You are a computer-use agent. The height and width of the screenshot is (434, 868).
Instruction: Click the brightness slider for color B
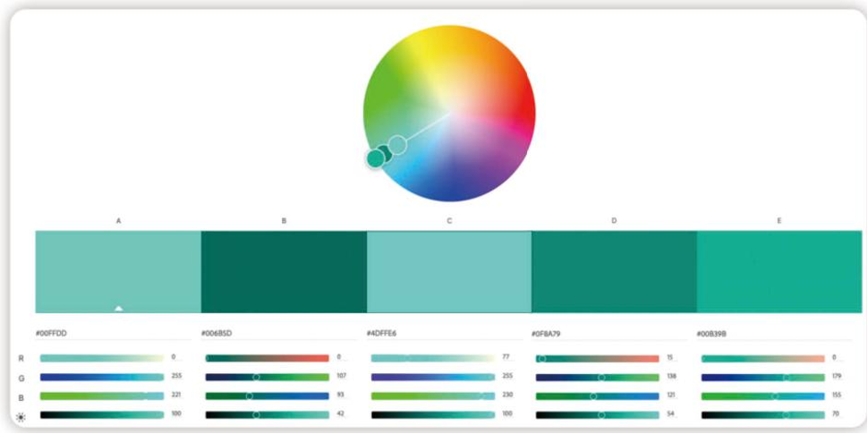pos(267,415)
